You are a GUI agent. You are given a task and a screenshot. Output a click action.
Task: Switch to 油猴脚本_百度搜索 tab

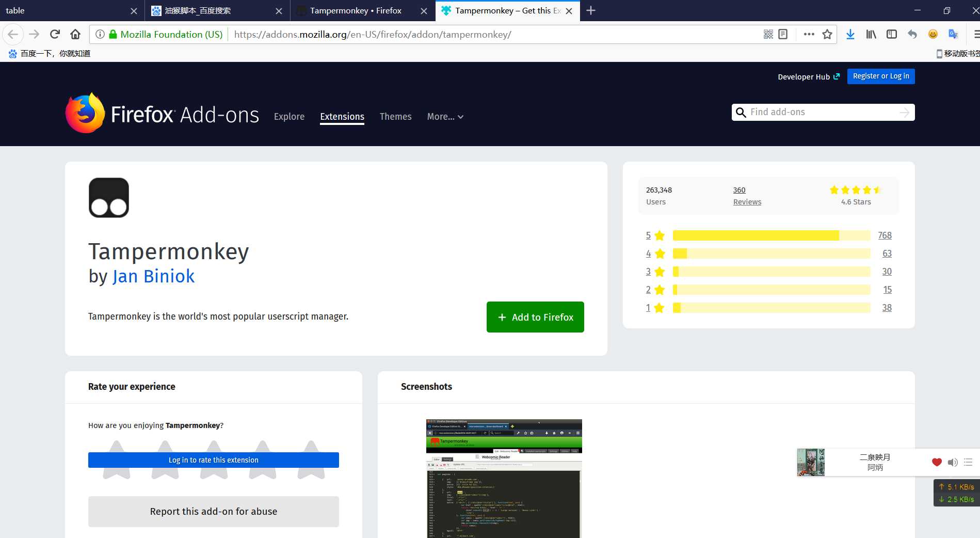217,10
